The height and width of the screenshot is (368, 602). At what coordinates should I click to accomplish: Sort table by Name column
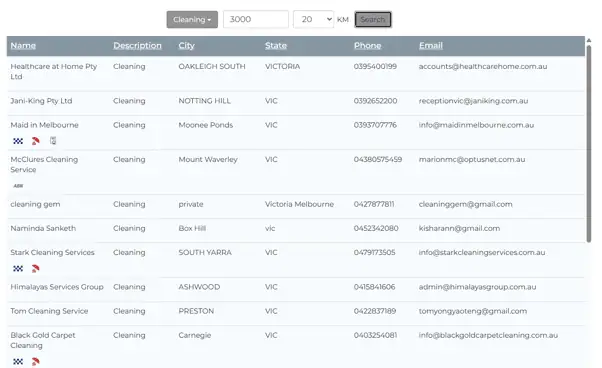(23, 46)
